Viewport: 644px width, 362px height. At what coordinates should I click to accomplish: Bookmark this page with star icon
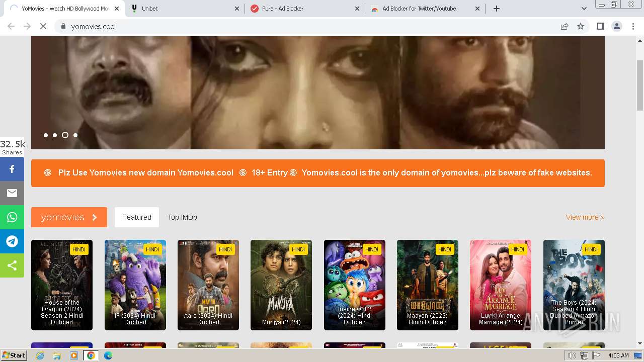tap(581, 26)
